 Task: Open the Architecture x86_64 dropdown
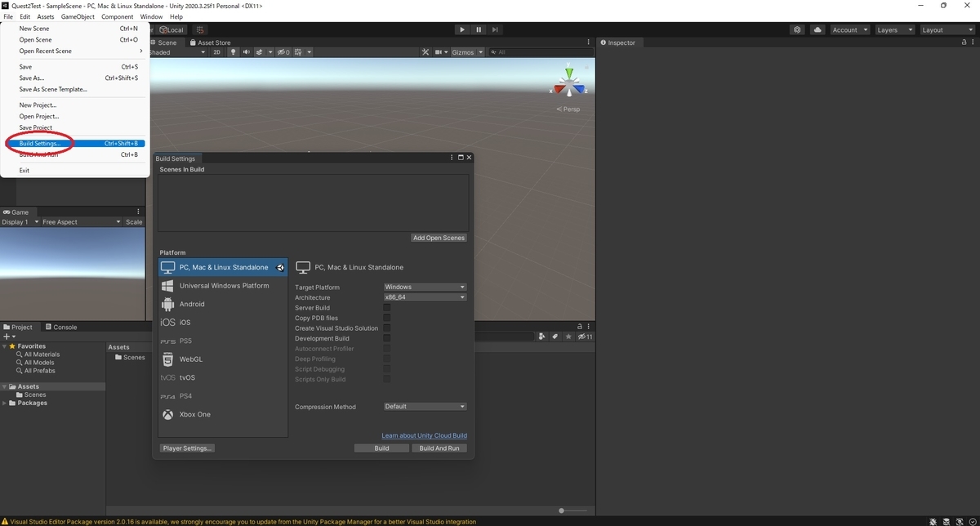coord(425,297)
